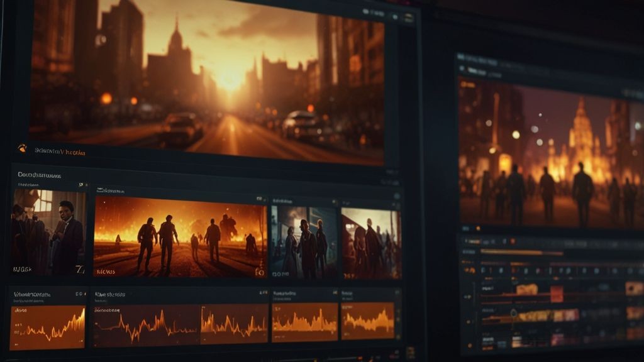Select the orange clip on the top timeline track

(x=527, y=289)
